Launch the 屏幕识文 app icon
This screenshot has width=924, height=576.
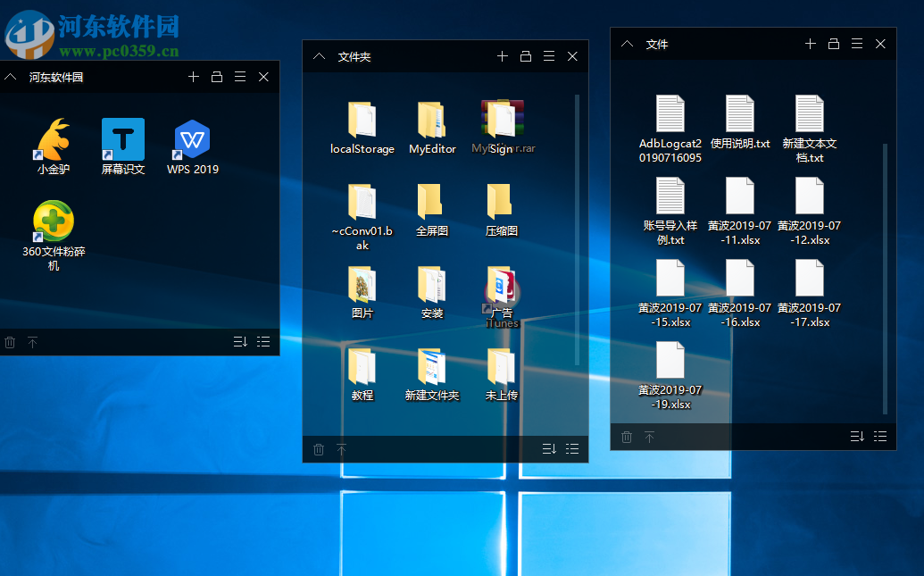click(x=123, y=140)
